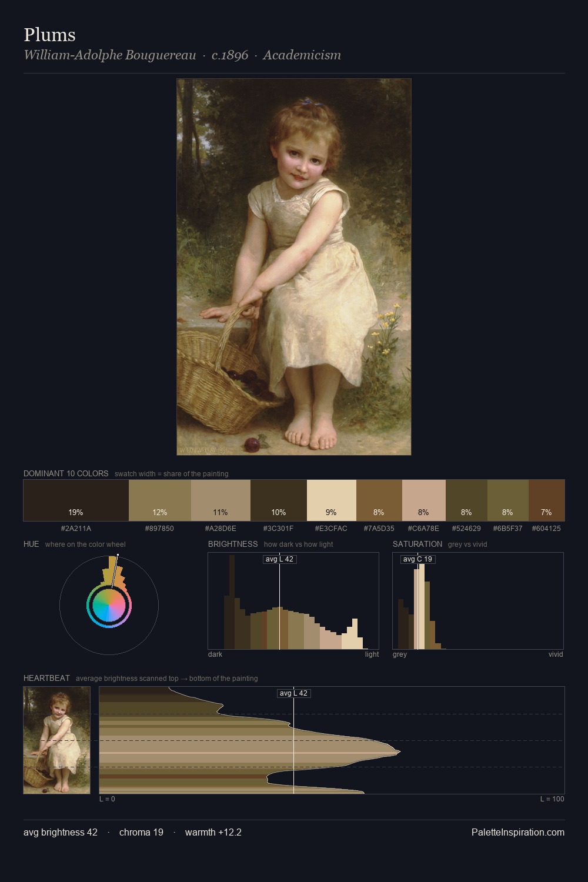588x882 pixels.
Task: Click the 'L = 0' axis label
Action: [x=107, y=799]
